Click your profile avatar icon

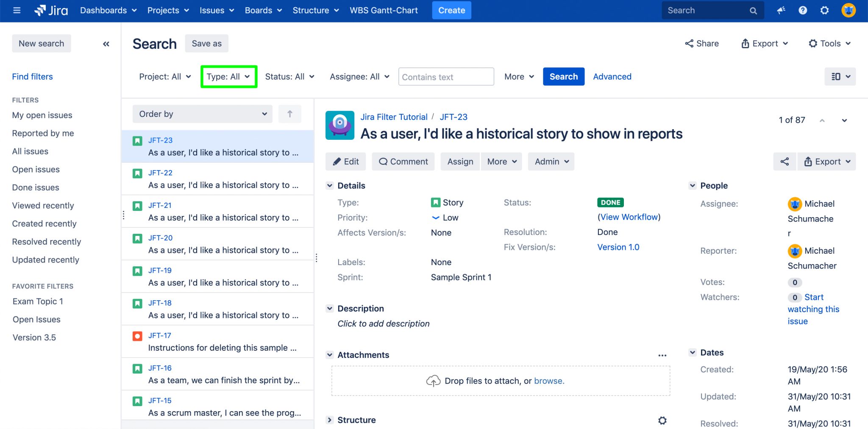[848, 10]
